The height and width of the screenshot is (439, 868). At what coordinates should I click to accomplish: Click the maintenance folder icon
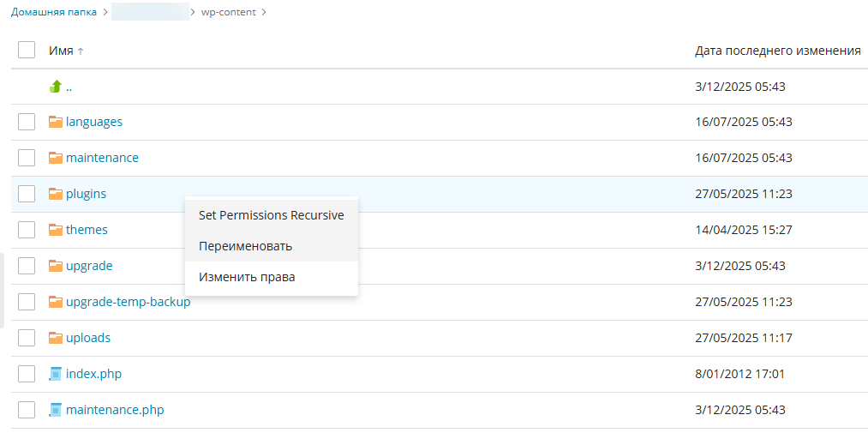(56, 158)
